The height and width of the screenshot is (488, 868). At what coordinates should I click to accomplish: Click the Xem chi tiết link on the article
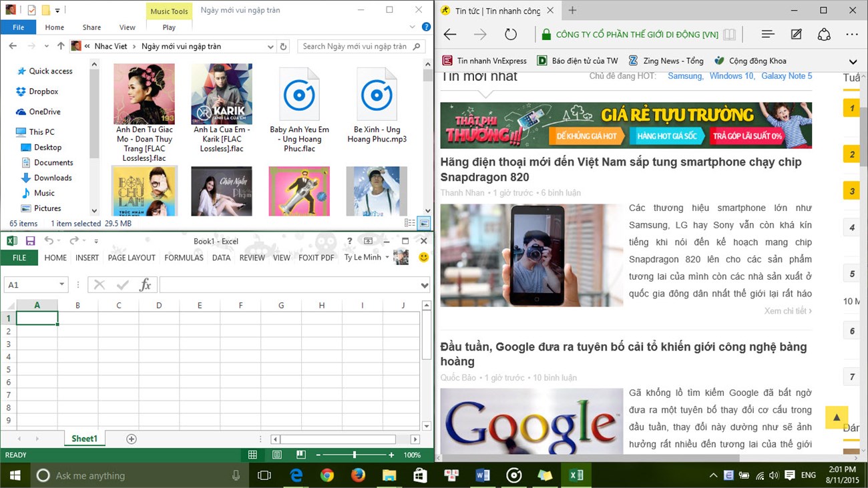(787, 310)
